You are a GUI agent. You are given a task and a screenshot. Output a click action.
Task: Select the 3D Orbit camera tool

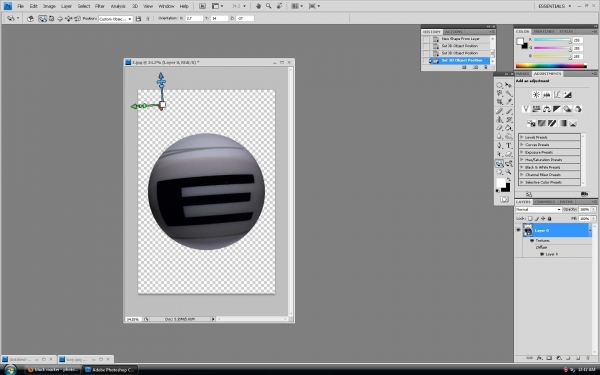coord(509,164)
